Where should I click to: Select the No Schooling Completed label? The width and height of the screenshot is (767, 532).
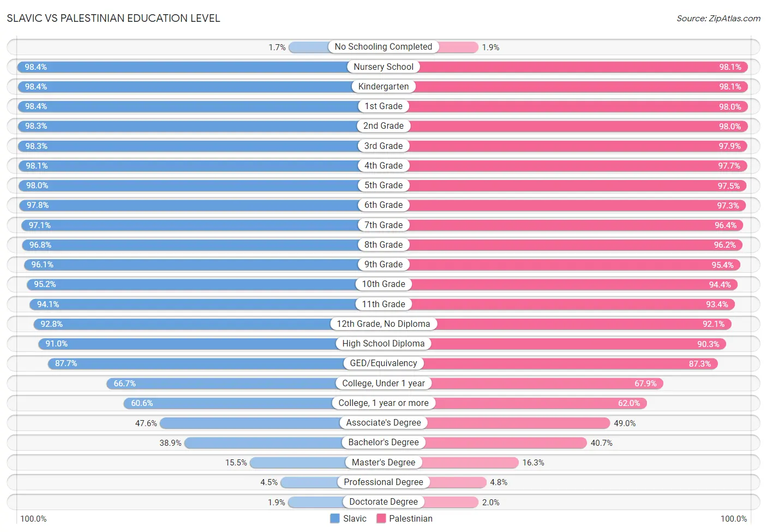[x=383, y=47]
